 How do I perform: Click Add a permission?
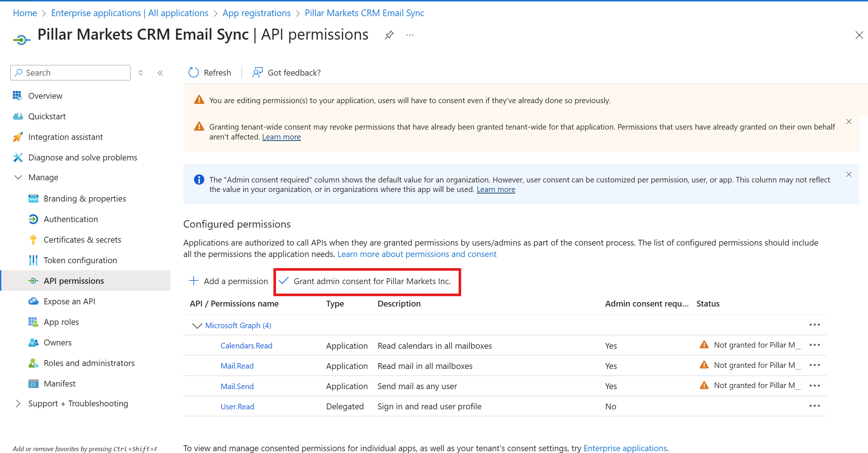[228, 281]
